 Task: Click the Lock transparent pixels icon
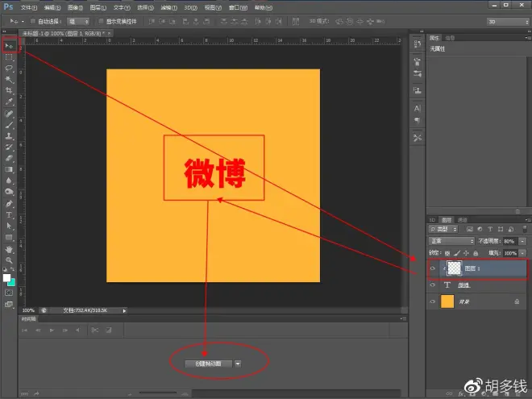coord(447,253)
